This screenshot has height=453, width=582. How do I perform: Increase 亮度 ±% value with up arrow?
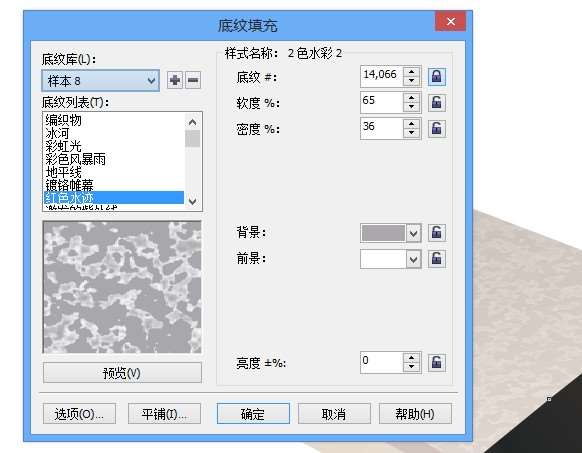[x=411, y=358]
